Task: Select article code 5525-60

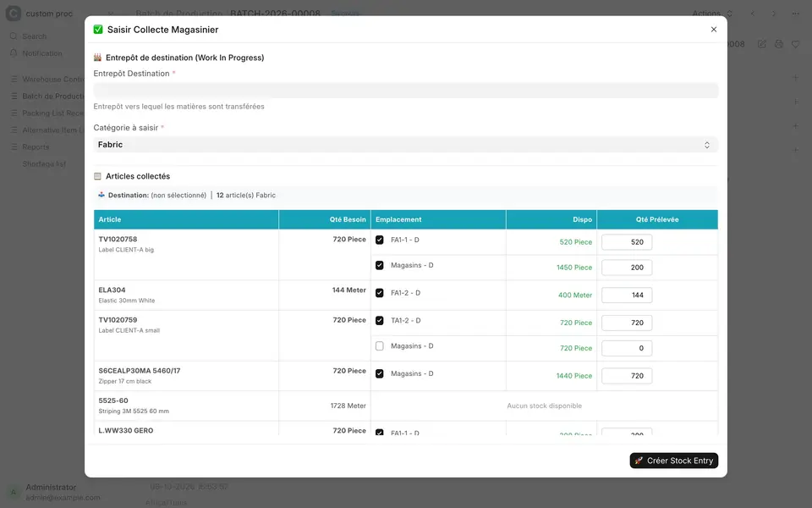Action: tap(113, 400)
